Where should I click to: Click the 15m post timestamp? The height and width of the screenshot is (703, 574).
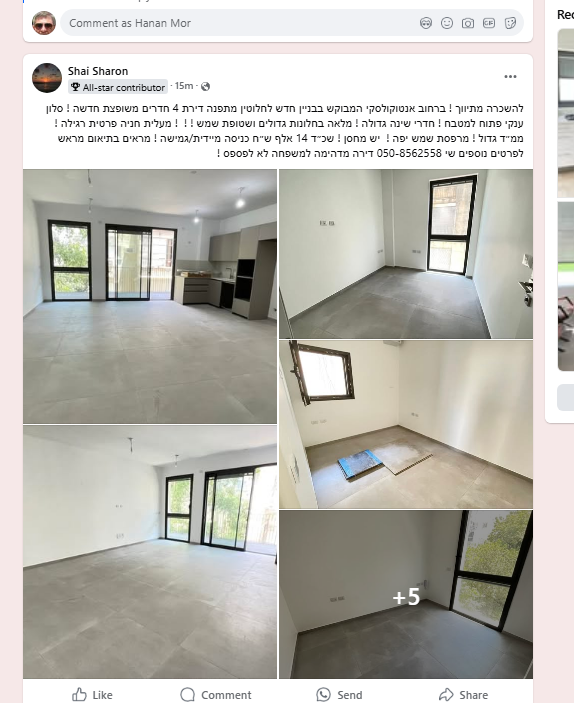pyautogui.click(x=184, y=86)
